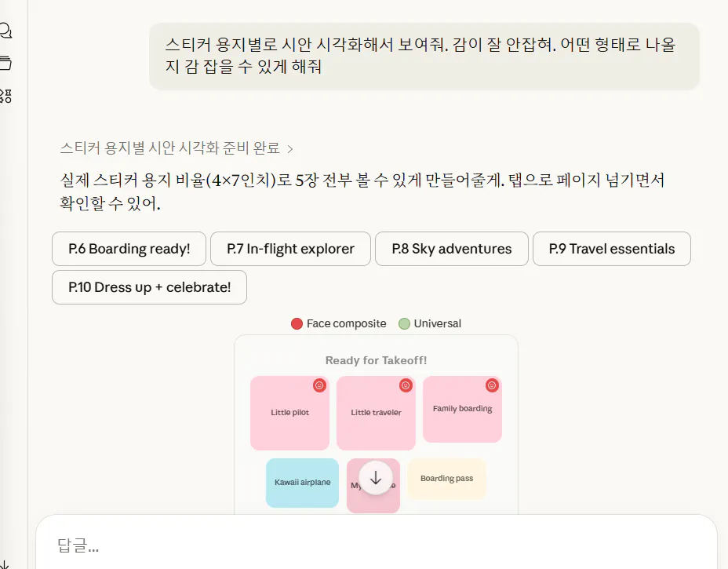Click the scroll-to-bottom arrow button
The image size is (728, 569).
pyautogui.click(x=376, y=478)
